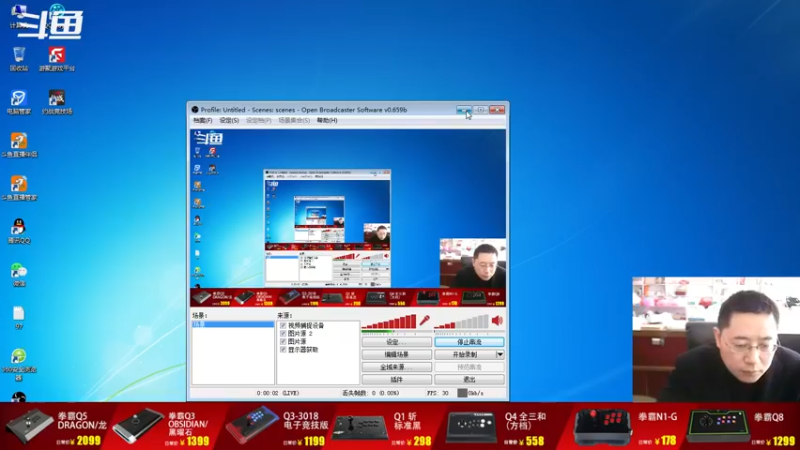The image size is (800, 450).
Task: Mute desktop audio via the speaker icon
Action: click(497, 321)
